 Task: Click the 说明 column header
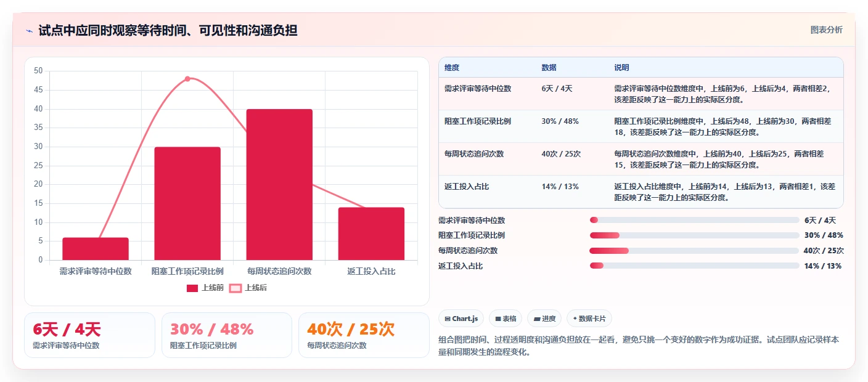621,67
